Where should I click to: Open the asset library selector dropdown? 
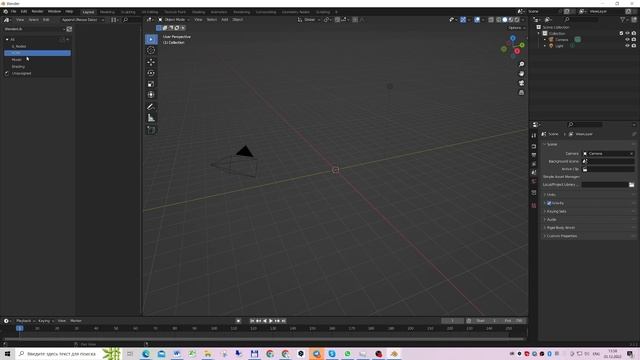click(34, 29)
